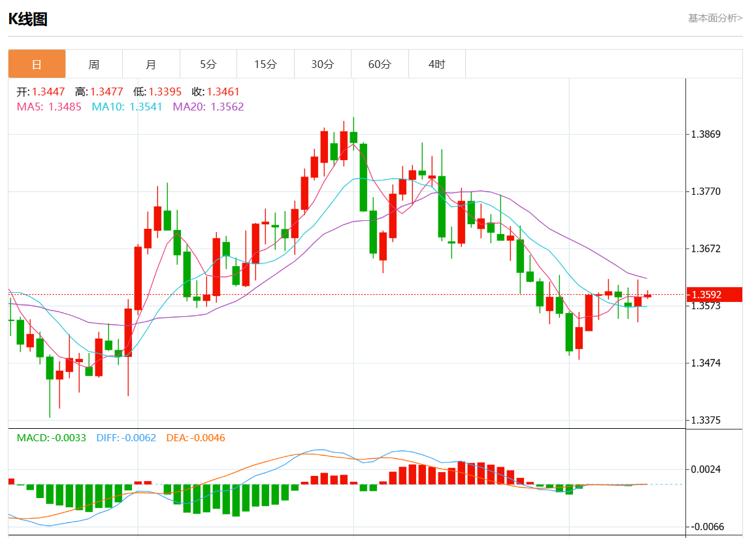Select the 30分 interval tab
The width and height of the screenshot is (756, 538).
(322, 64)
